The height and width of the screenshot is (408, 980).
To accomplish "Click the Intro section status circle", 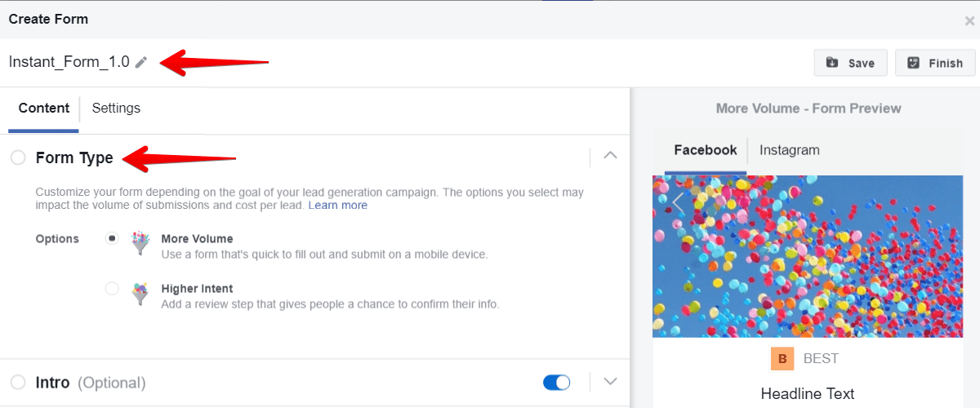I will 18,382.
